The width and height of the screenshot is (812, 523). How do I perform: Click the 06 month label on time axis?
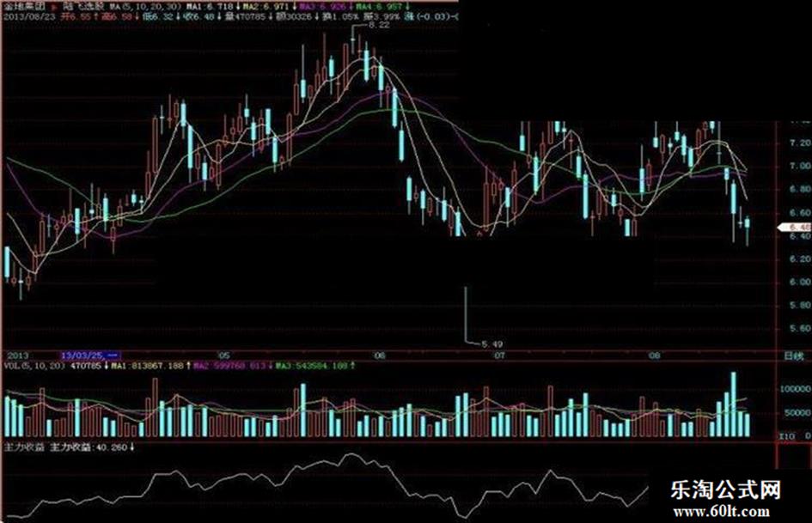coord(380,356)
